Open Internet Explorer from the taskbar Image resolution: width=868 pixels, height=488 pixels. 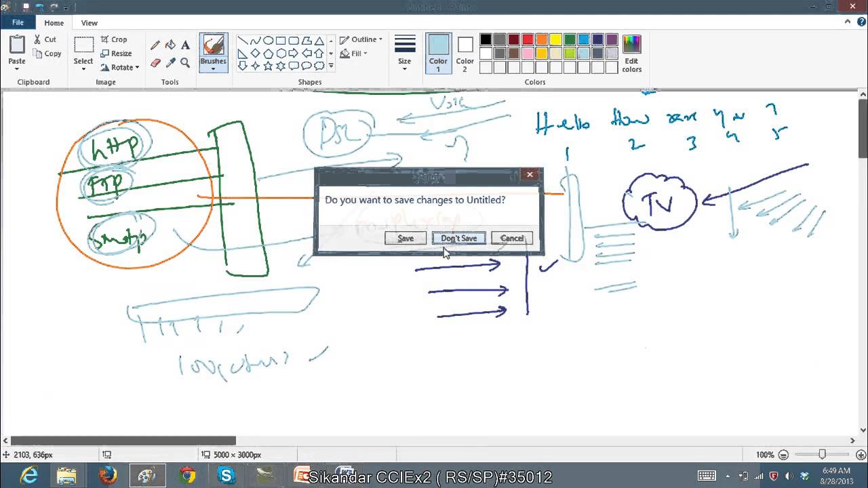click(x=29, y=476)
